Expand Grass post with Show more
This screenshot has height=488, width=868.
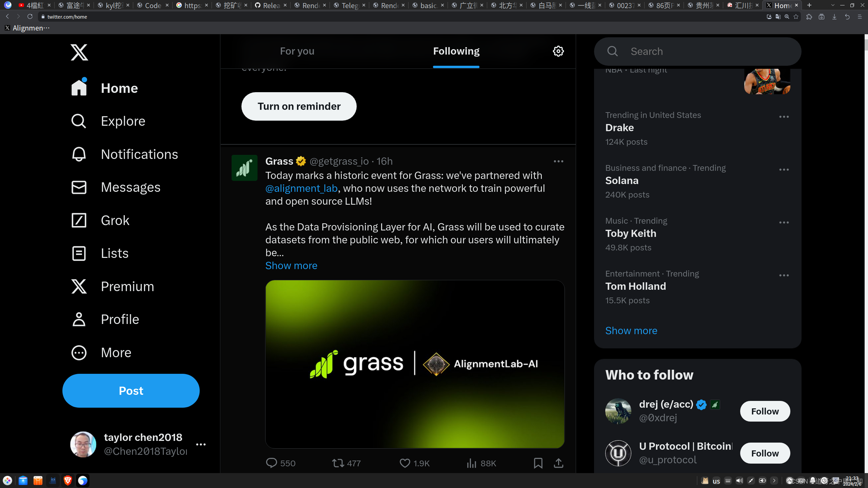click(291, 265)
